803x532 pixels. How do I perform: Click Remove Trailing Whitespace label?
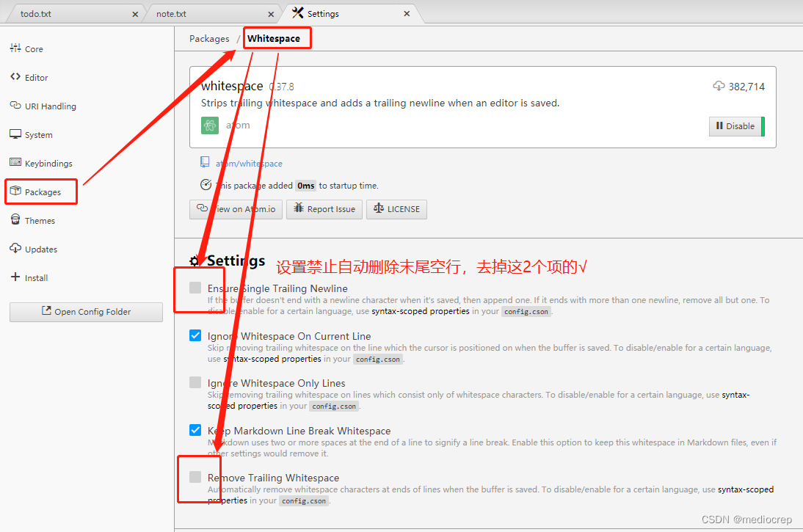point(274,478)
